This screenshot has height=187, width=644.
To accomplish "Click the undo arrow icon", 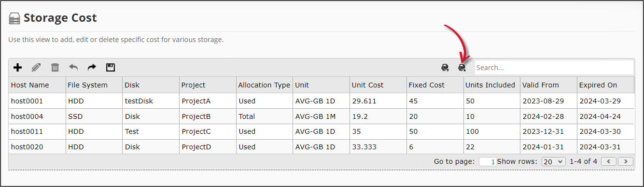I will point(73,68).
